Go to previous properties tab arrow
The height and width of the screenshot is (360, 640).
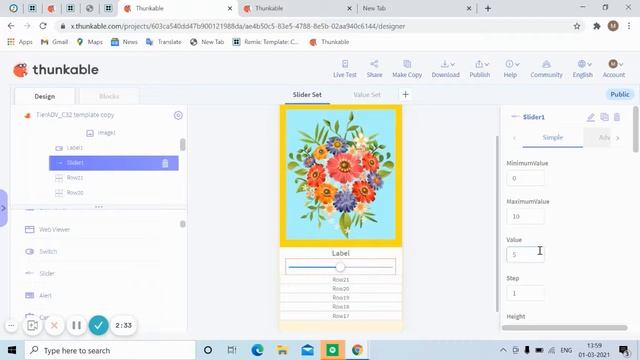(x=514, y=138)
